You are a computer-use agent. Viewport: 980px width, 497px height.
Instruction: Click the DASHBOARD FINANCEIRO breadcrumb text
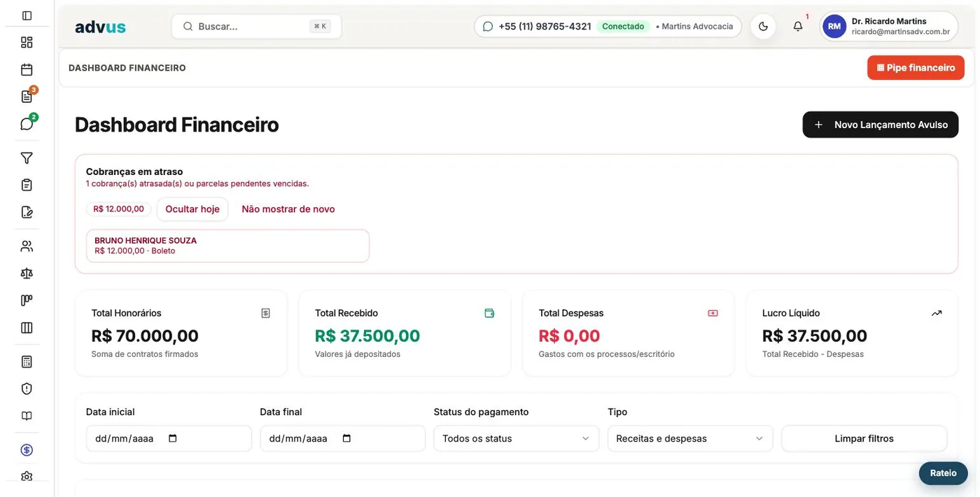127,68
